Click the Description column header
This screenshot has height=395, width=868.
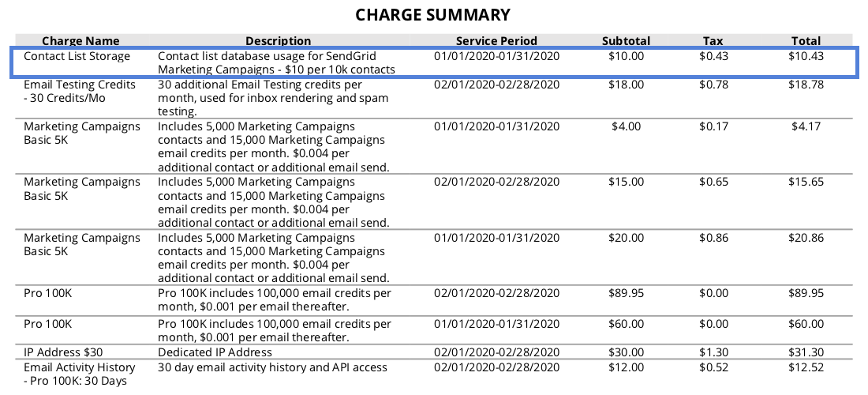click(x=279, y=41)
